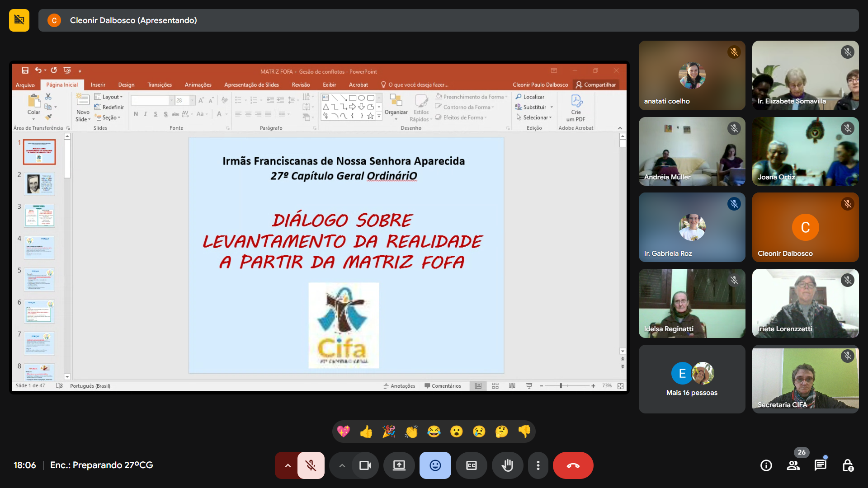Turn off the camera
This screenshot has height=488, width=868.
pyautogui.click(x=365, y=465)
